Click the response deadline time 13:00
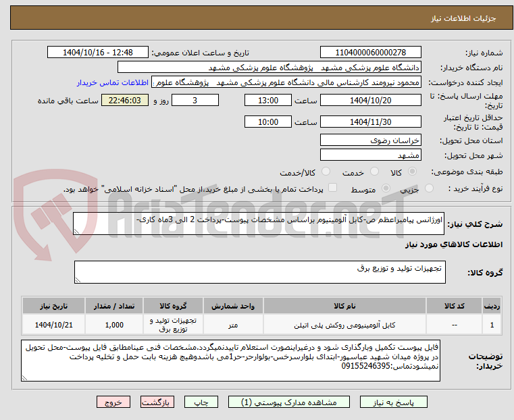Image resolution: width=514 pixels, height=420 pixels. (268, 100)
